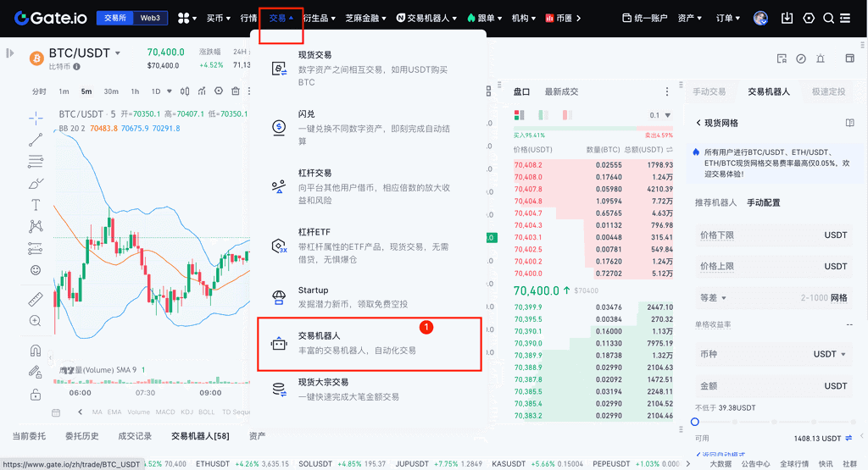The width and height of the screenshot is (868, 470).
Task: Switch to the 最新成交 tab
Action: (x=561, y=91)
